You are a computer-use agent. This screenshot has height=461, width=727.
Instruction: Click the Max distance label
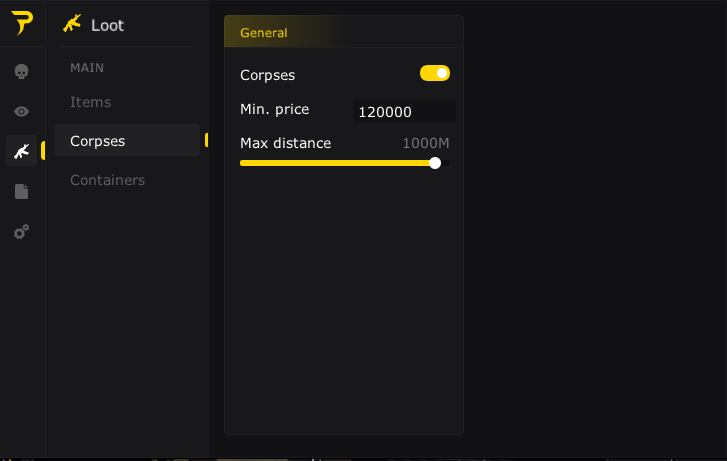[285, 143]
